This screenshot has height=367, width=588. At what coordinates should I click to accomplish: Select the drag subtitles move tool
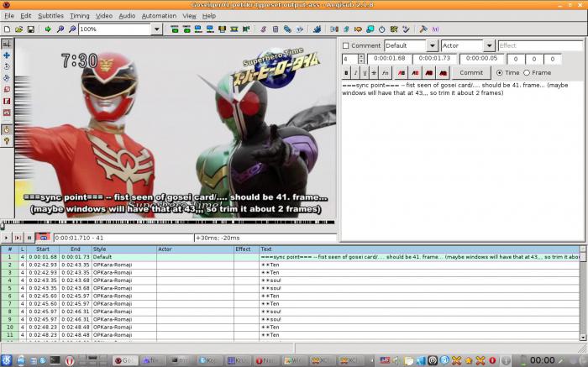[7, 55]
